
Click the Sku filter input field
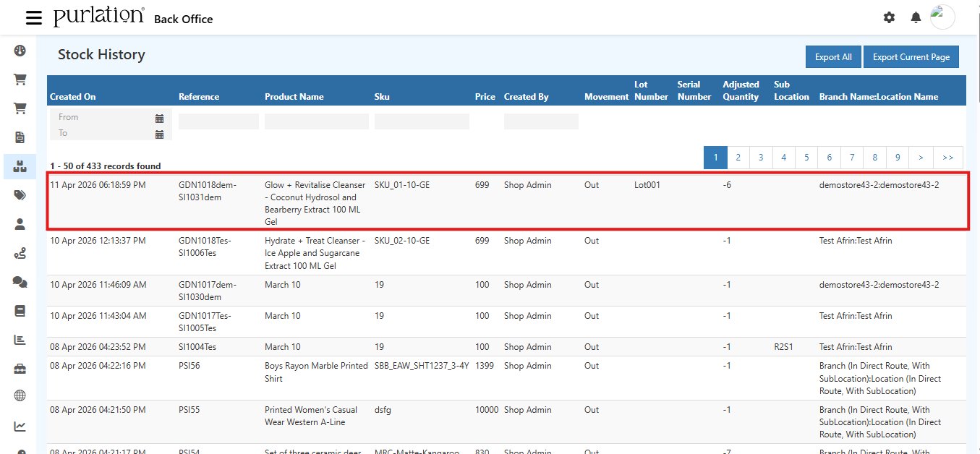pyautogui.click(x=421, y=121)
